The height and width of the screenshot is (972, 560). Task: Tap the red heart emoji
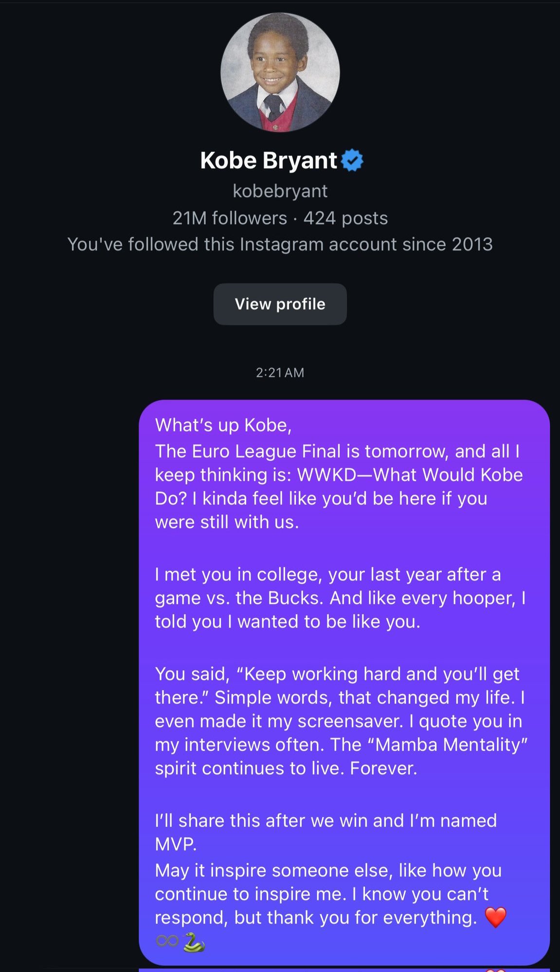496,917
